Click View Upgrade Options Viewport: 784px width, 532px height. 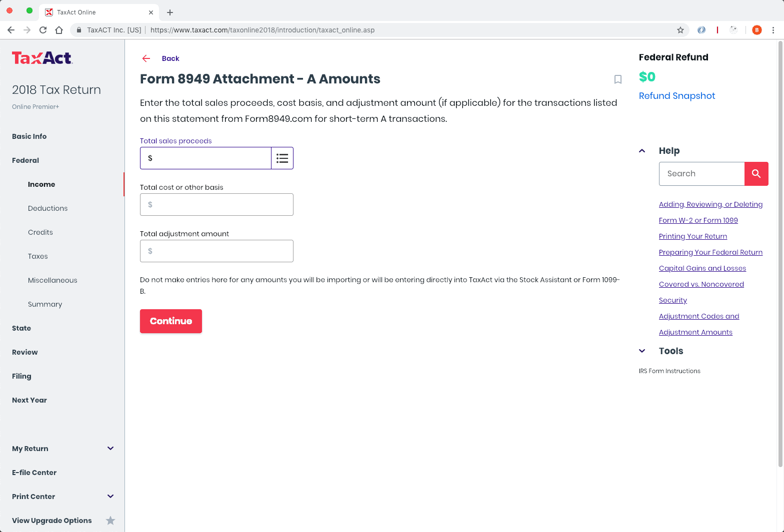point(52,521)
